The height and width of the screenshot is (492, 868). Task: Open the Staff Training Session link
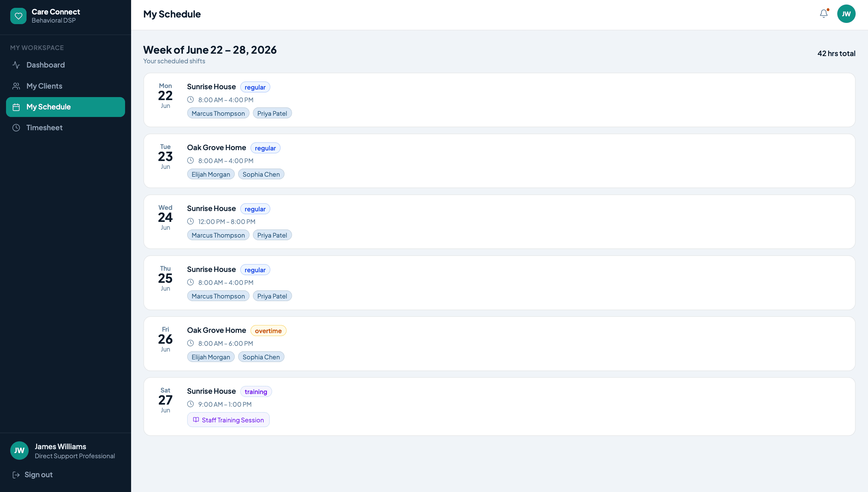point(228,420)
